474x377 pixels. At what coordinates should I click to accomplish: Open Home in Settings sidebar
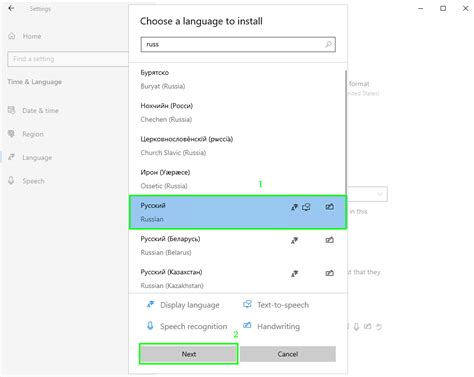pyautogui.click(x=24, y=36)
